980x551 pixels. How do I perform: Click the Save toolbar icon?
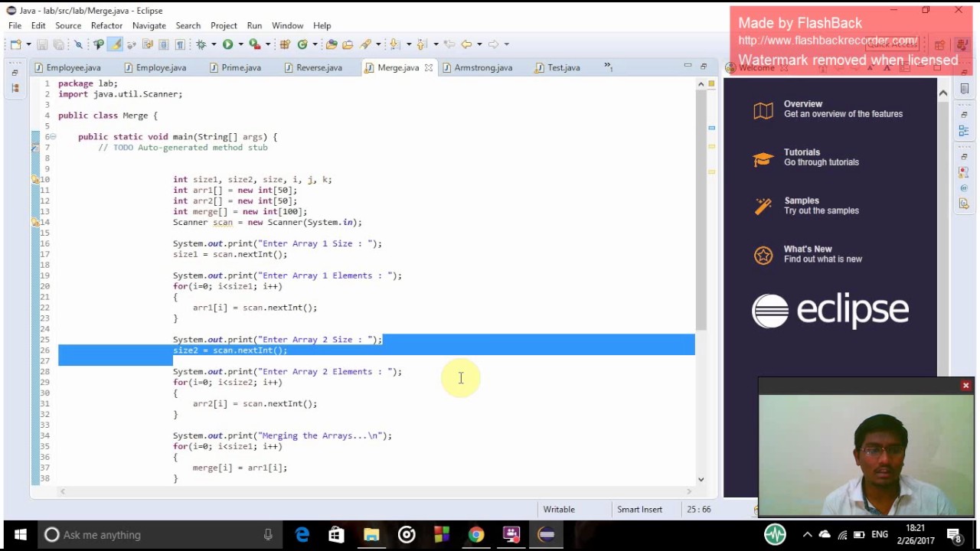tap(42, 44)
